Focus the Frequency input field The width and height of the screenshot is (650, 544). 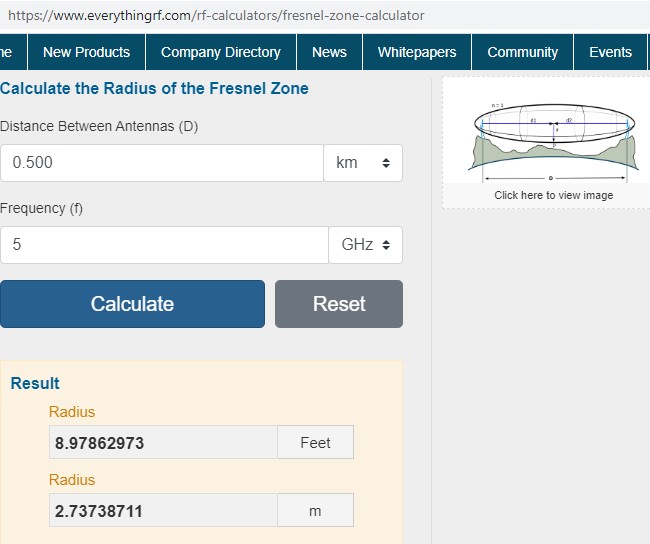pos(164,245)
